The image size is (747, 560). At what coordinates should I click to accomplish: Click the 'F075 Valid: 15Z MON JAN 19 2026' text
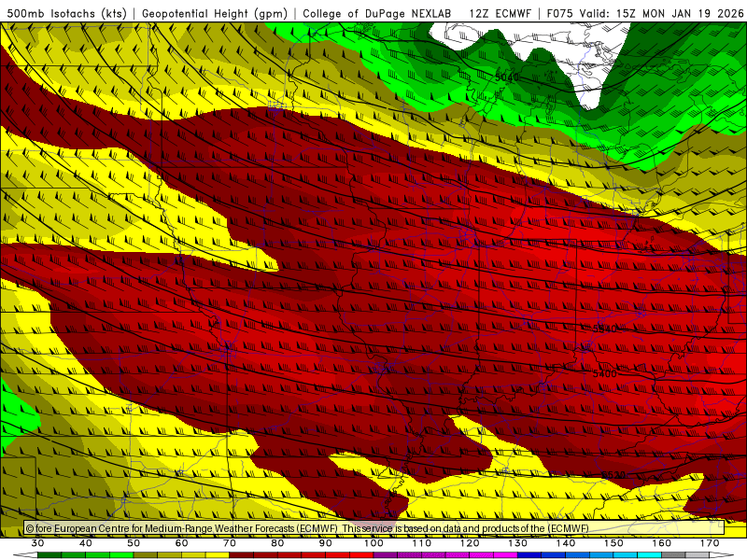645,14
